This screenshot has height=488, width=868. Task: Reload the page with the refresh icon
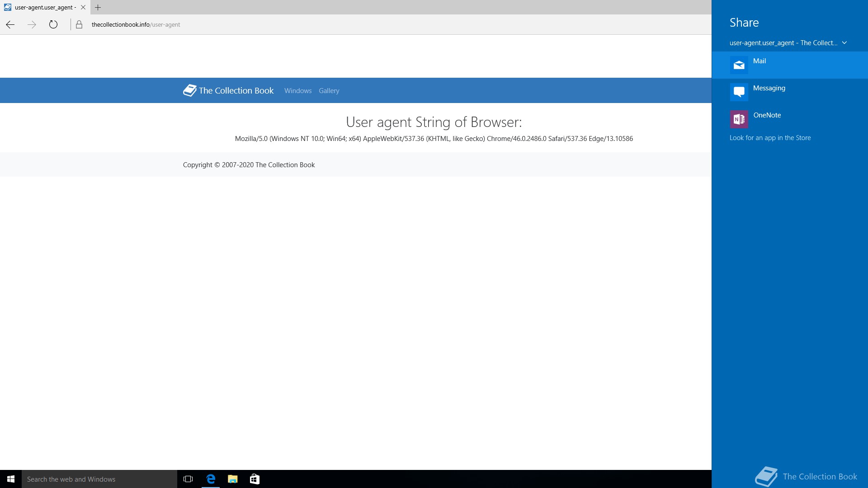(53, 25)
